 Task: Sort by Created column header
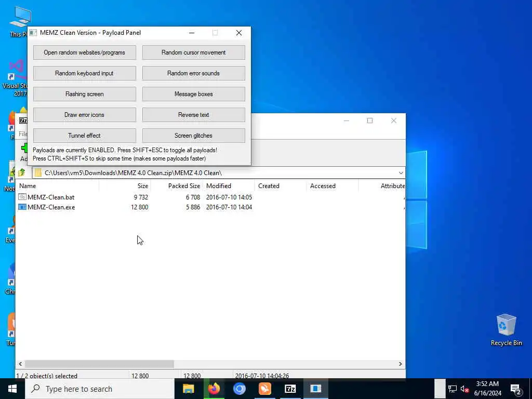[281, 186]
